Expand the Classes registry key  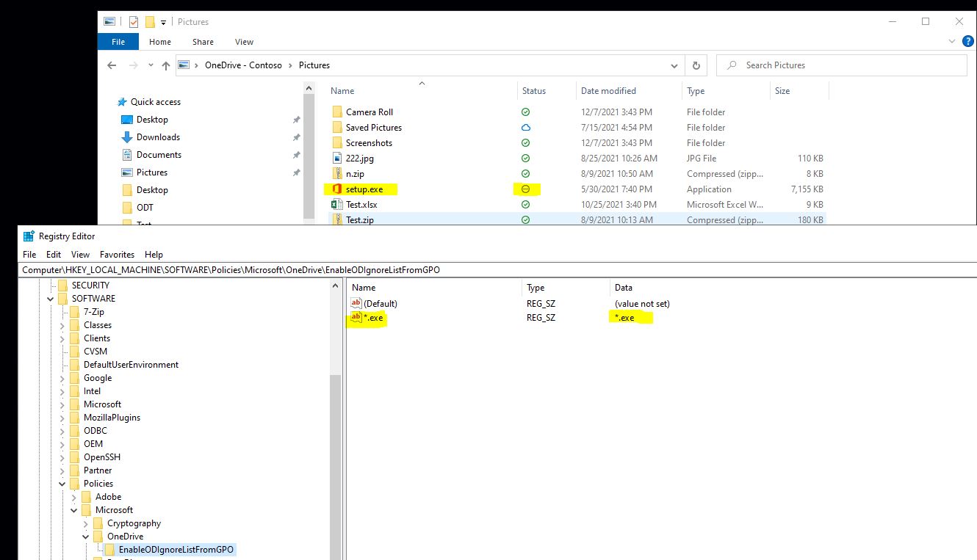coord(62,325)
